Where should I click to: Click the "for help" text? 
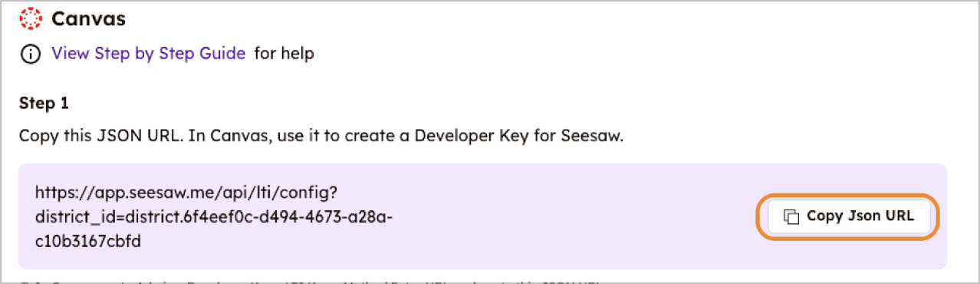(284, 54)
